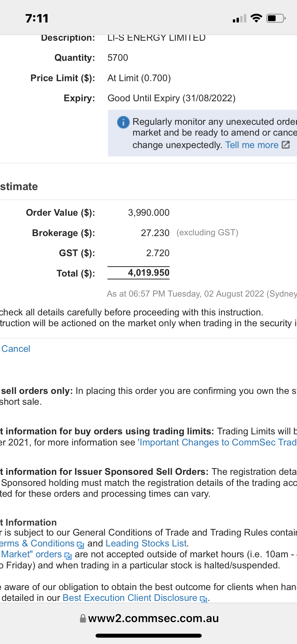297x644 pixels.
Task: Open the Market orders link
Action: [x=31, y=554]
